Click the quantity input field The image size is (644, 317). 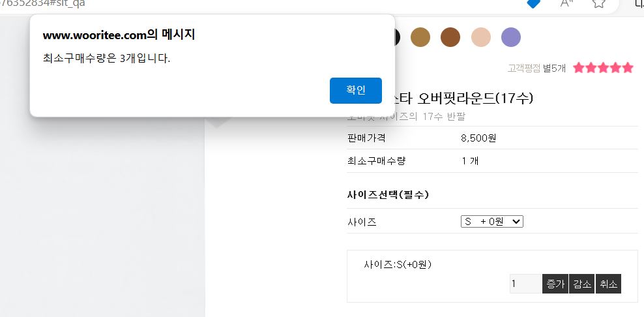click(x=525, y=284)
